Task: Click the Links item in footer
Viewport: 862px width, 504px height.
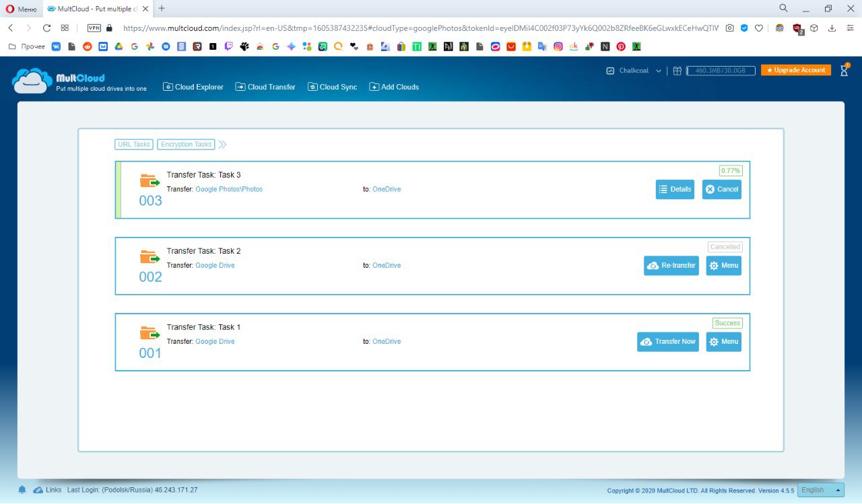Action: point(47,490)
